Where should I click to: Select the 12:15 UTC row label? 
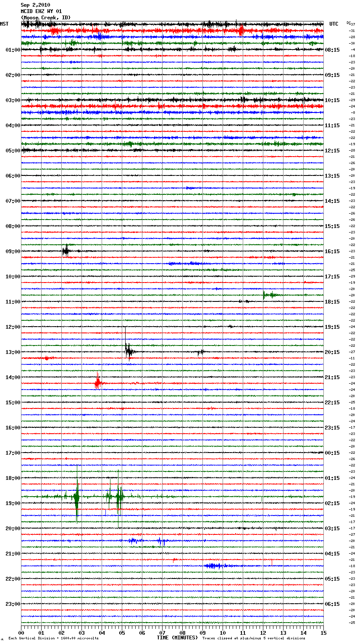[x=332, y=151]
